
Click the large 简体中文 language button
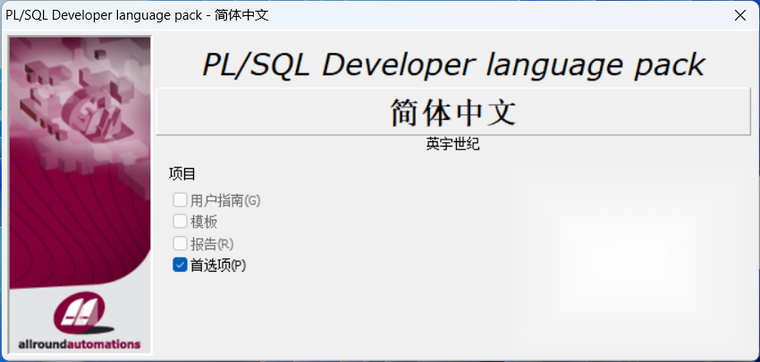tap(453, 112)
